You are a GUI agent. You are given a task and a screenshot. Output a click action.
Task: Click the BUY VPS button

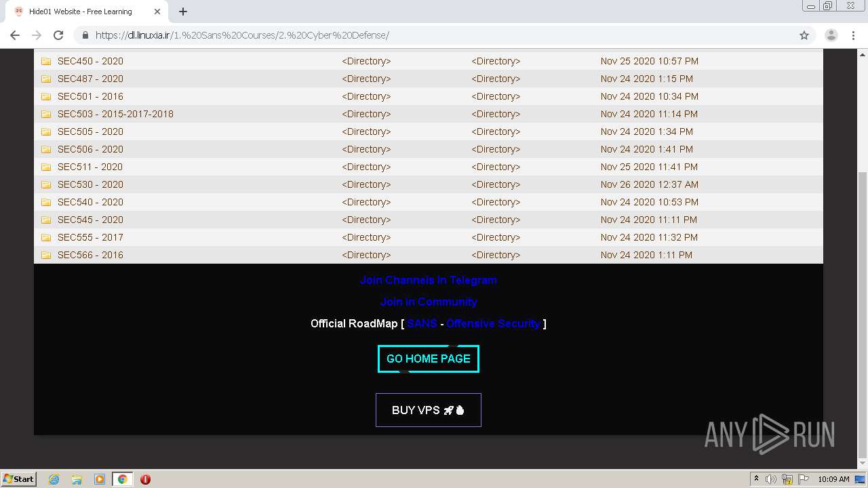(x=429, y=410)
